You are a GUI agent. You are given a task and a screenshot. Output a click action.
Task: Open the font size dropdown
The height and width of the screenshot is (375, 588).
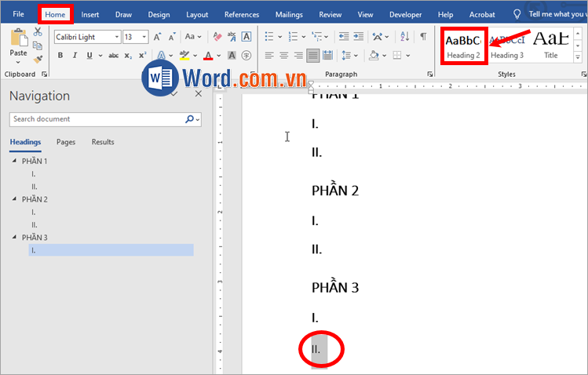click(145, 37)
